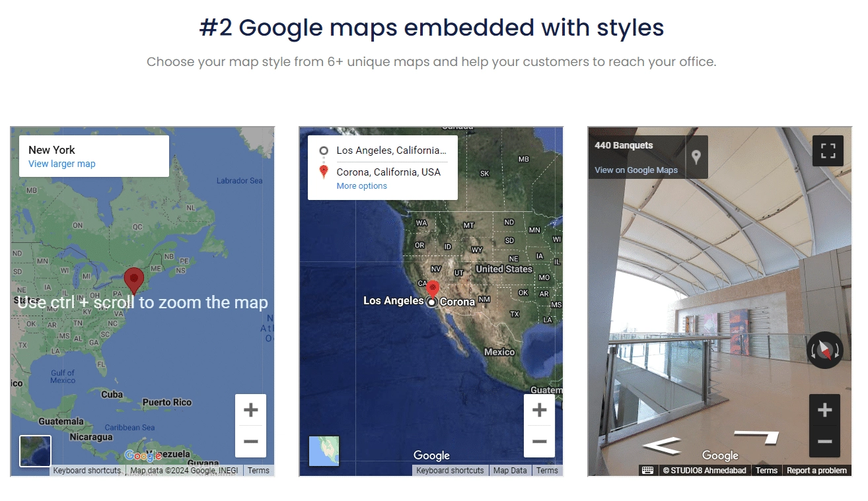Click Report a problem on the panorama
The width and height of the screenshot is (868, 501).
(817, 471)
